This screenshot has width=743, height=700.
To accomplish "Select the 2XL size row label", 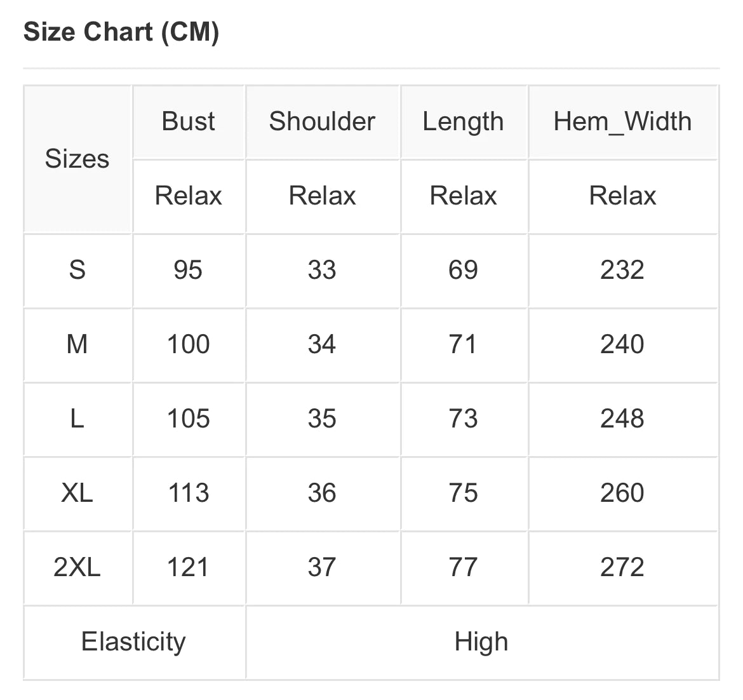I will 77,567.
